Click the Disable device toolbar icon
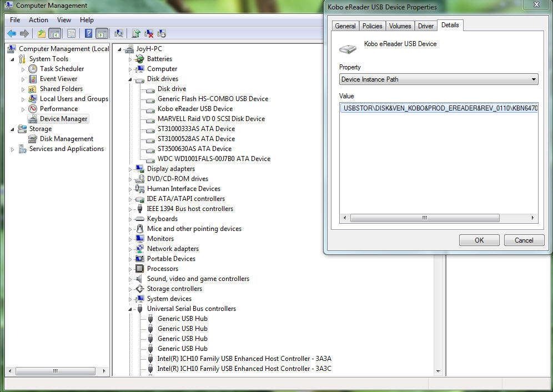The height and width of the screenshot is (392, 553). pos(162,33)
